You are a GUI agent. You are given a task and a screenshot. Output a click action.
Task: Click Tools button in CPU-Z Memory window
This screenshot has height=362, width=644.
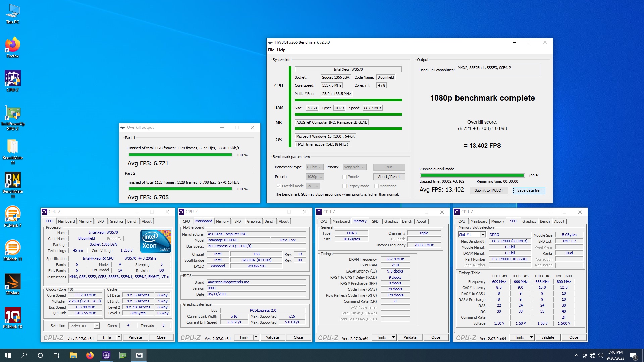point(381,337)
